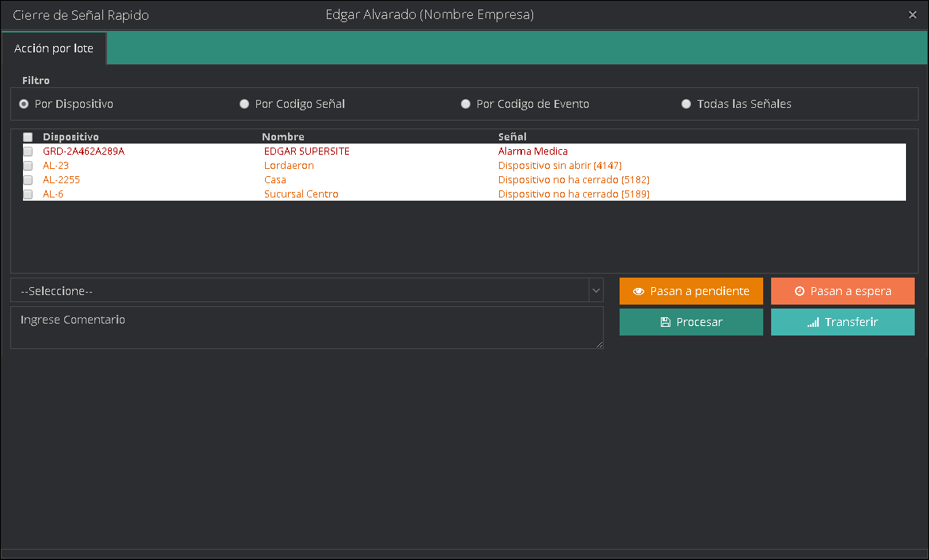This screenshot has width=929, height=560.
Task: Check the box for GRD-2A462A289A
Action: coord(28,152)
